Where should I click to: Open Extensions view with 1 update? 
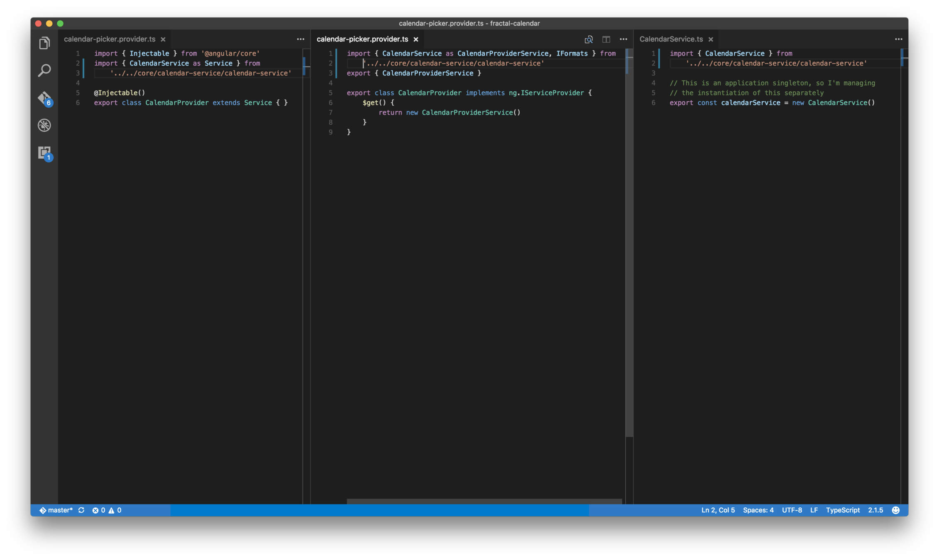(44, 153)
